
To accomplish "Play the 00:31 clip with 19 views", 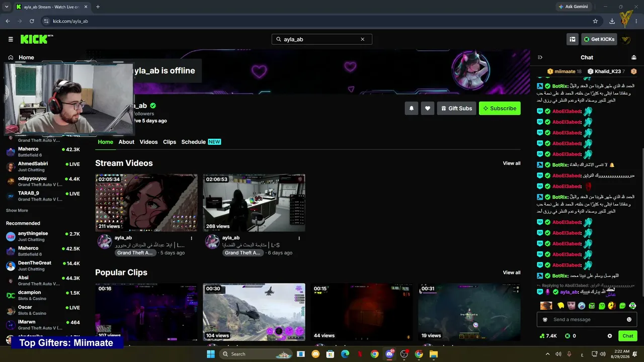I will [469, 312].
